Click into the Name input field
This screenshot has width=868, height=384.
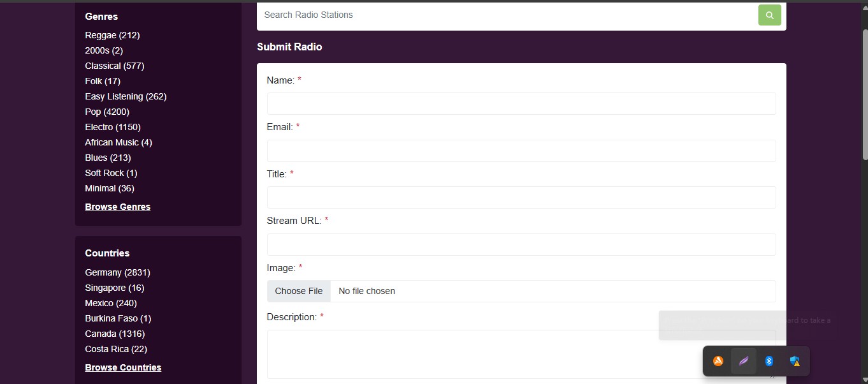click(x=521, y=103)
